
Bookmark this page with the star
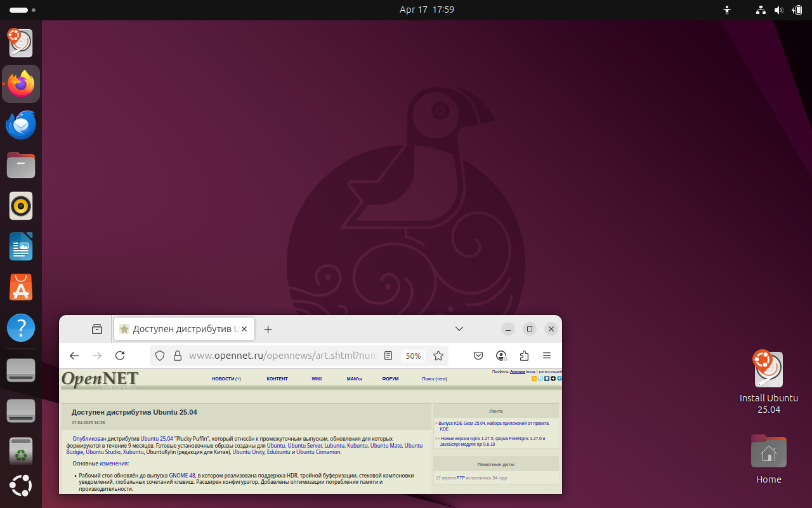coord(438,356)
